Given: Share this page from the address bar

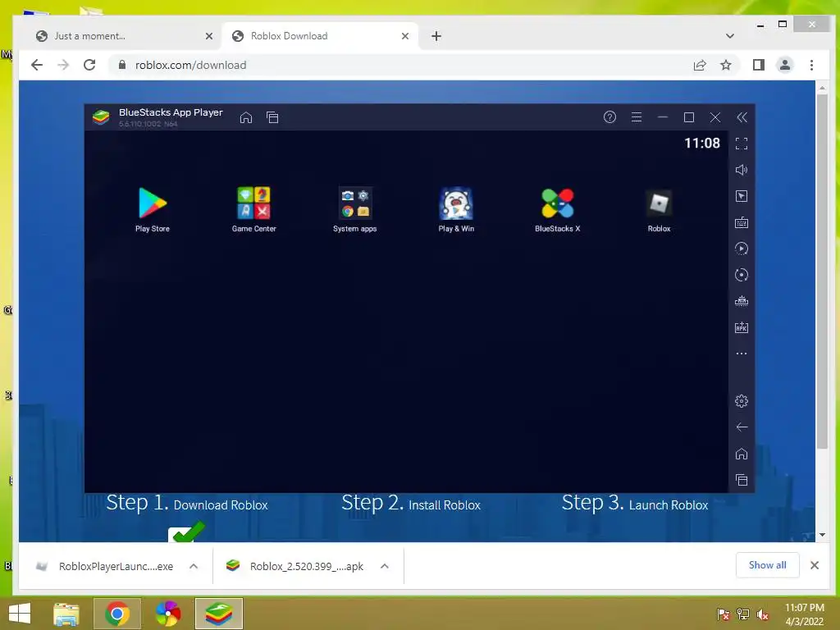Looking at the screenshot, I should 700,65.
